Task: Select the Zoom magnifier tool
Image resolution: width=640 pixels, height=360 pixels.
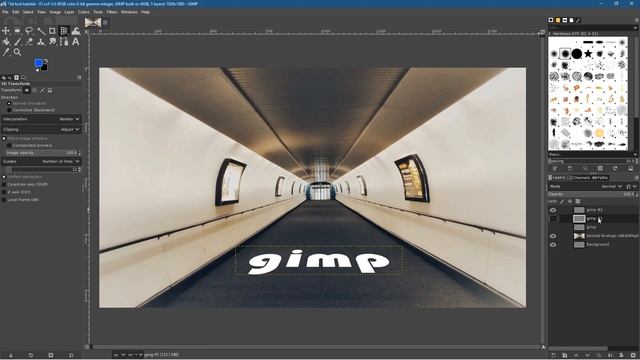Action: click(18, 52)
